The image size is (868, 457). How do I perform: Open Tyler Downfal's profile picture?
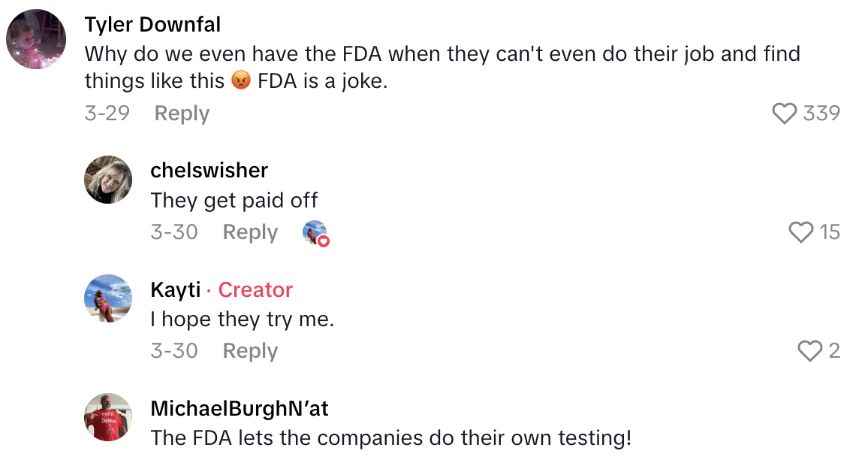pyautogui.click(x=36, y=39)
